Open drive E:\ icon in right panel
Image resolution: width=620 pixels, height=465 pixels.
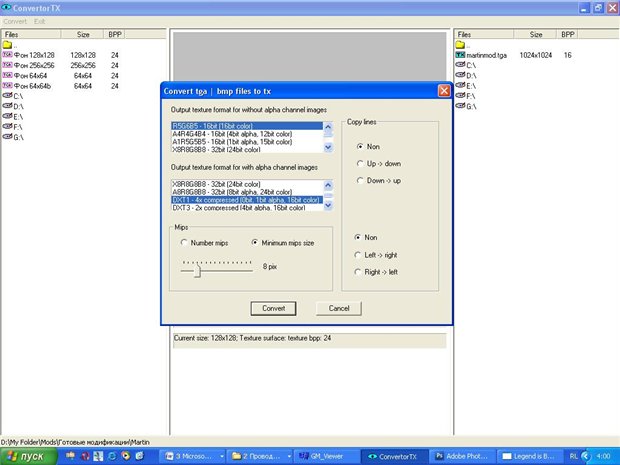coord(460,85)
